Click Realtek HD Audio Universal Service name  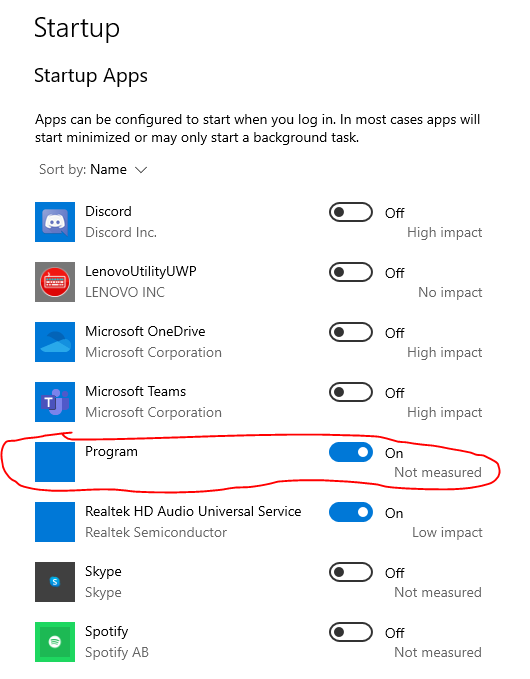pyautogui.click(x=193, y=511)
